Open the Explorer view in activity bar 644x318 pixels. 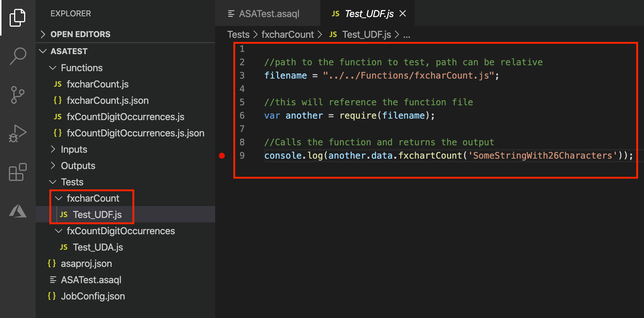pos(17,18)
